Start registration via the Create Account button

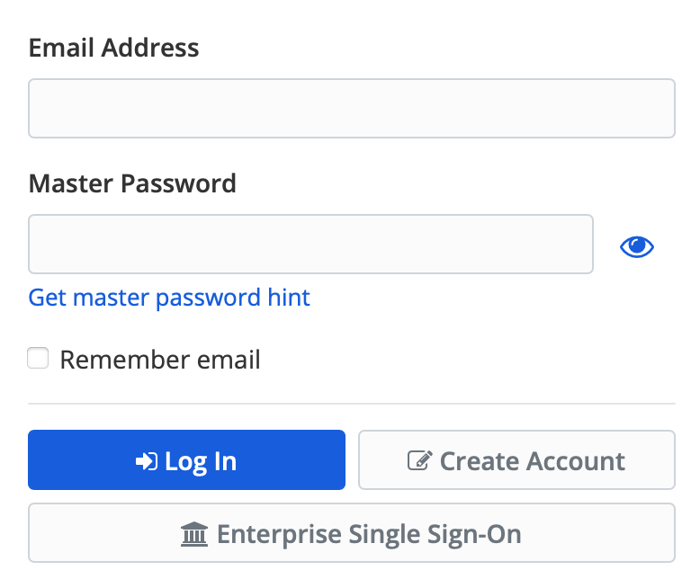click(517, 460)
